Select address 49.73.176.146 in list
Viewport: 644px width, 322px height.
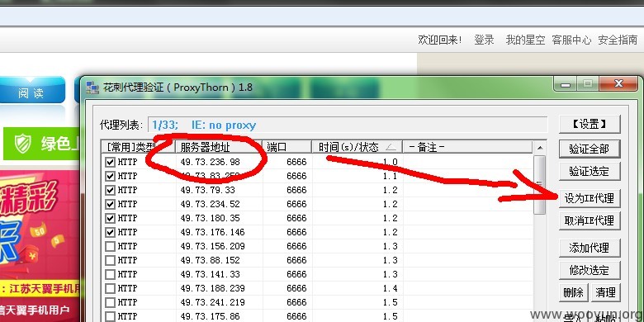click(212, 232)
